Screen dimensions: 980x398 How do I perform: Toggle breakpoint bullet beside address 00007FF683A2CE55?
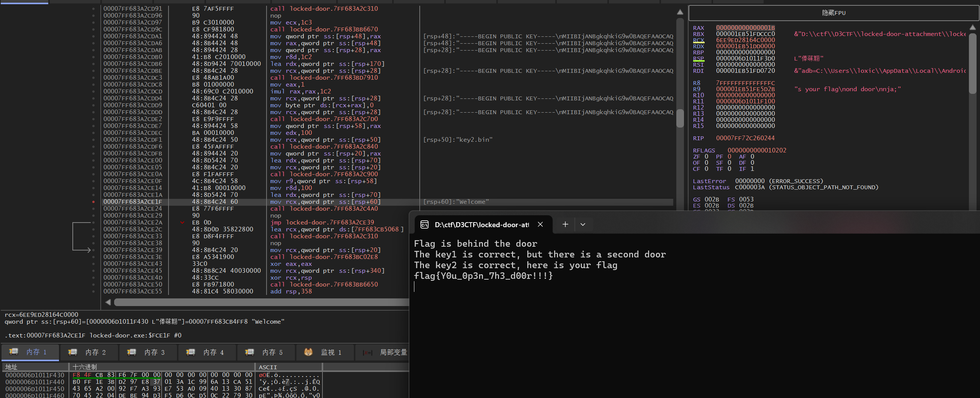coord(93,292)
